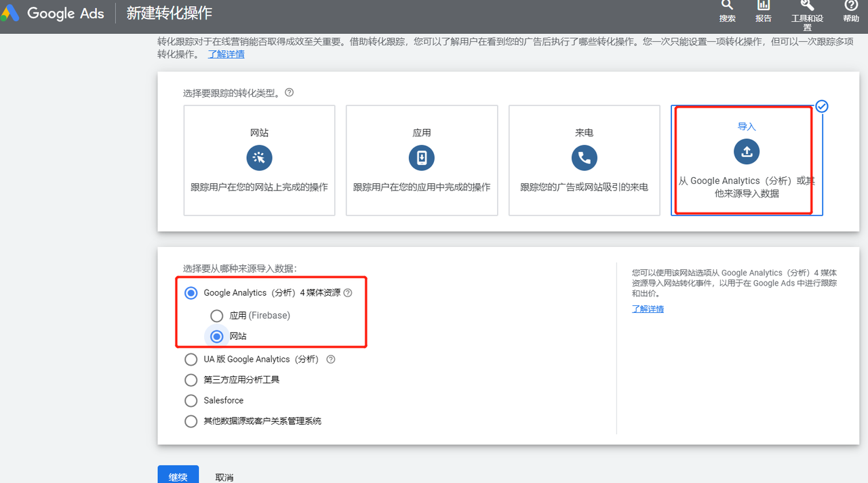Select the 网站 radio button under GA4
This screenshot has width=868, height=483.
pos(216,336)
